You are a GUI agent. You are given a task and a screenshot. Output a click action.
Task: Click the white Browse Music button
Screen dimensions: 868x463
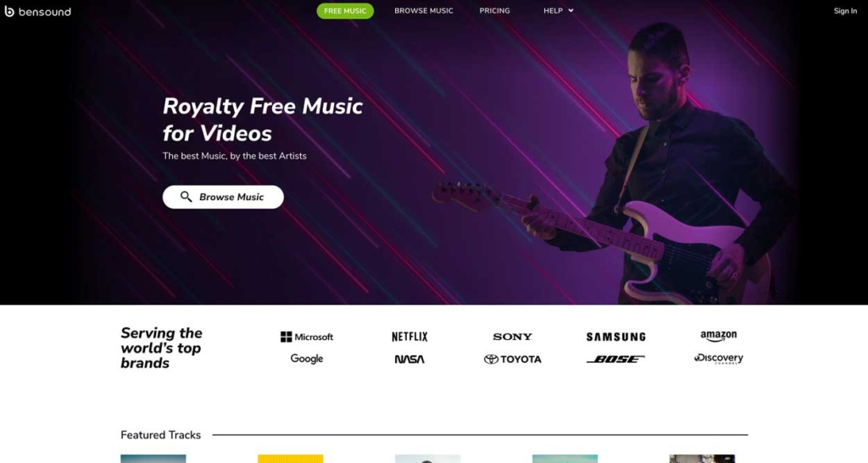223,198
